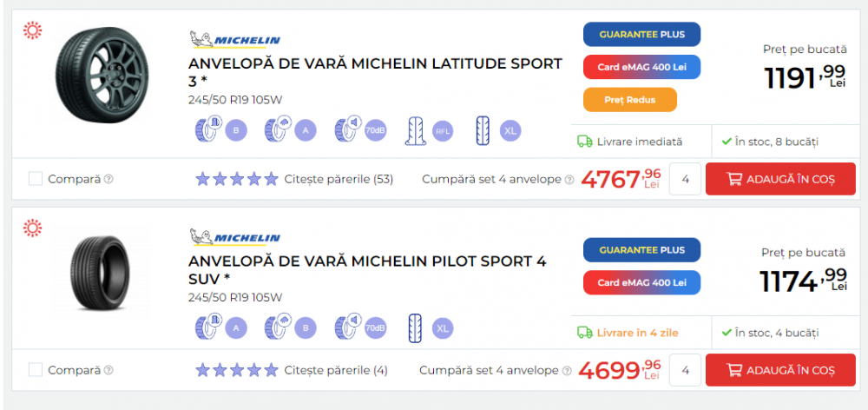This screenshot has width=868, height=410.
Task: Add Latitude Sport 3 set to cart
Action: (x=780, y=179)
